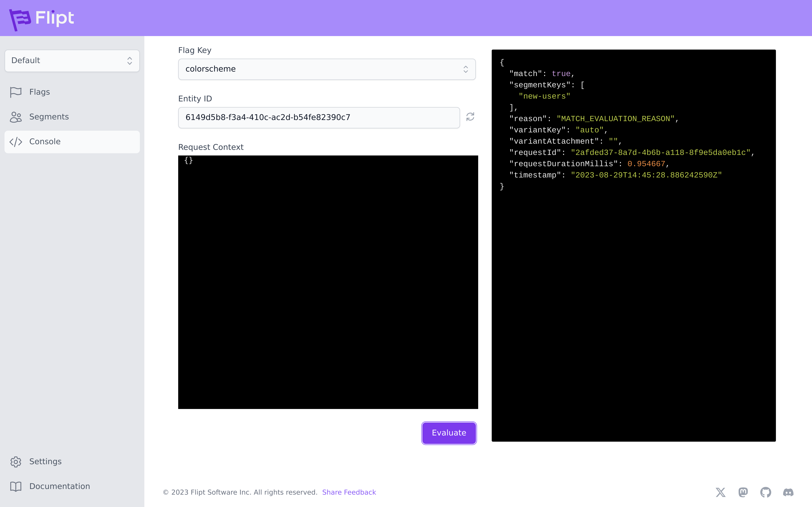
Task: Focus the Request Context editor
Action: coord(328,282)
